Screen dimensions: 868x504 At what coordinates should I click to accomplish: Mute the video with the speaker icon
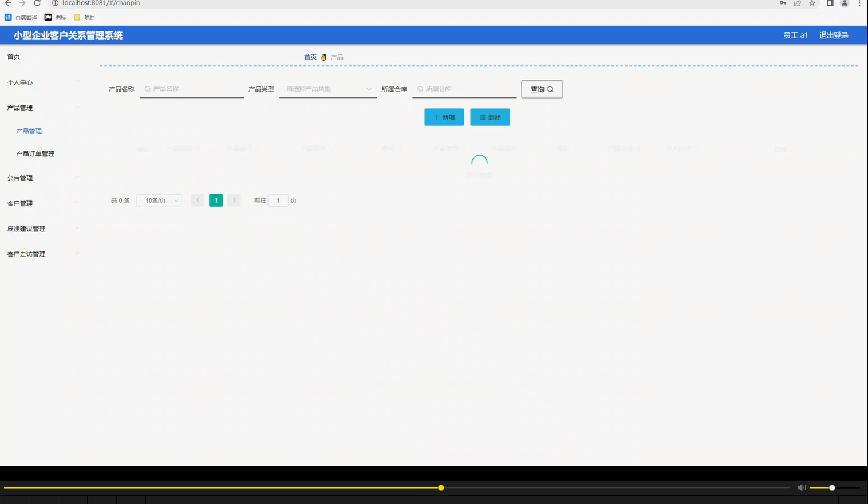(x=802, y=488)
